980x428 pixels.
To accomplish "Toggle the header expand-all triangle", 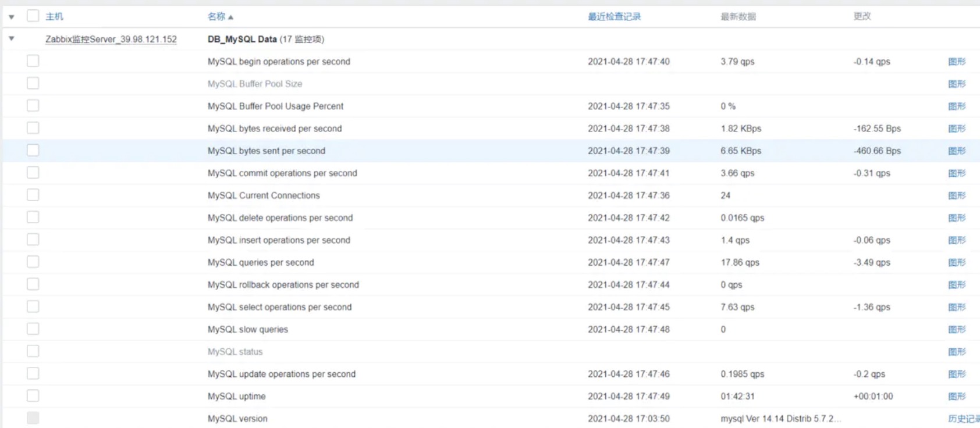I will (11, 17).
